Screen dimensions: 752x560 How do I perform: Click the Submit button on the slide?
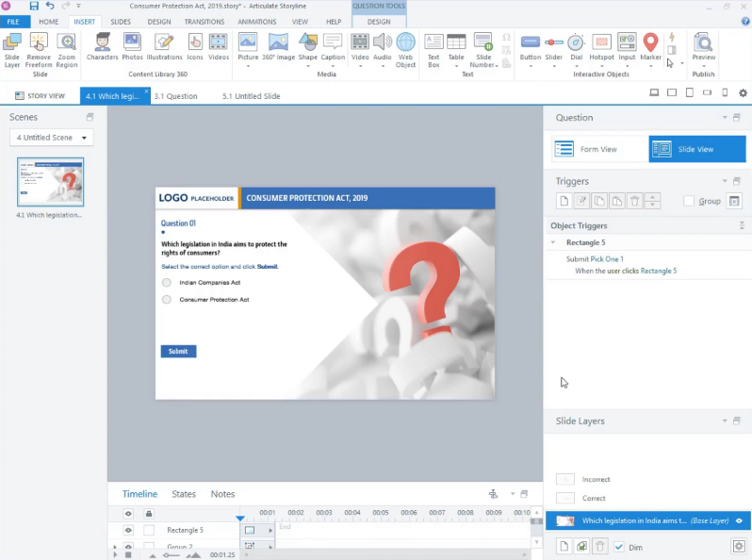pos(178,352)
